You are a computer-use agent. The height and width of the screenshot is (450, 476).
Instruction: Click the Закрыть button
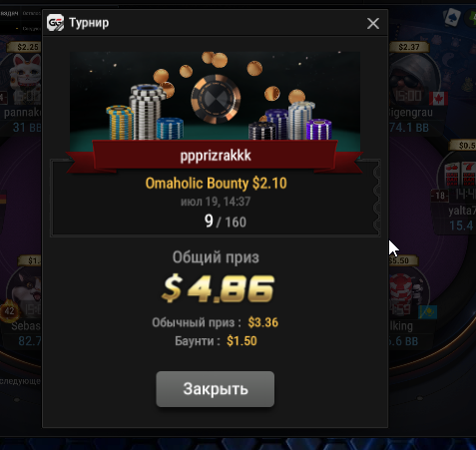click(x=216, y=389)
